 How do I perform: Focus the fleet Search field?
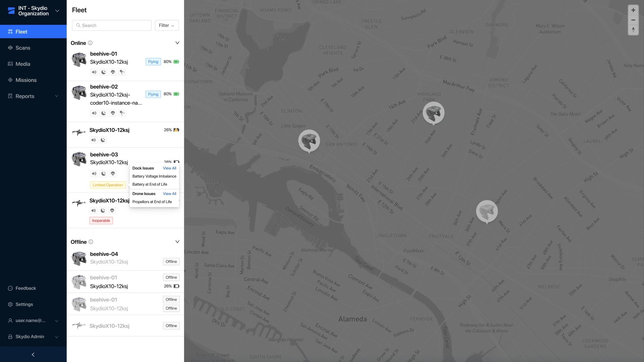click(x=112, y=25)
